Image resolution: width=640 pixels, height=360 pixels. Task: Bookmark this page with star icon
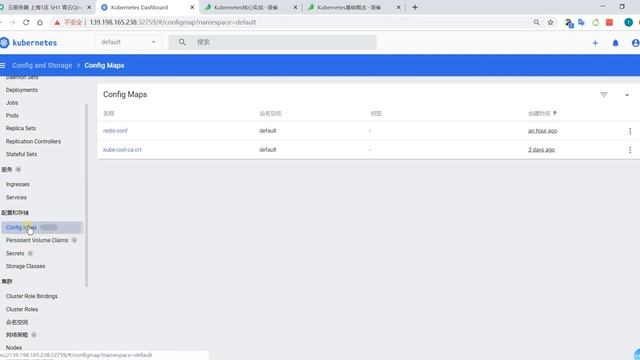click(550, 22)
